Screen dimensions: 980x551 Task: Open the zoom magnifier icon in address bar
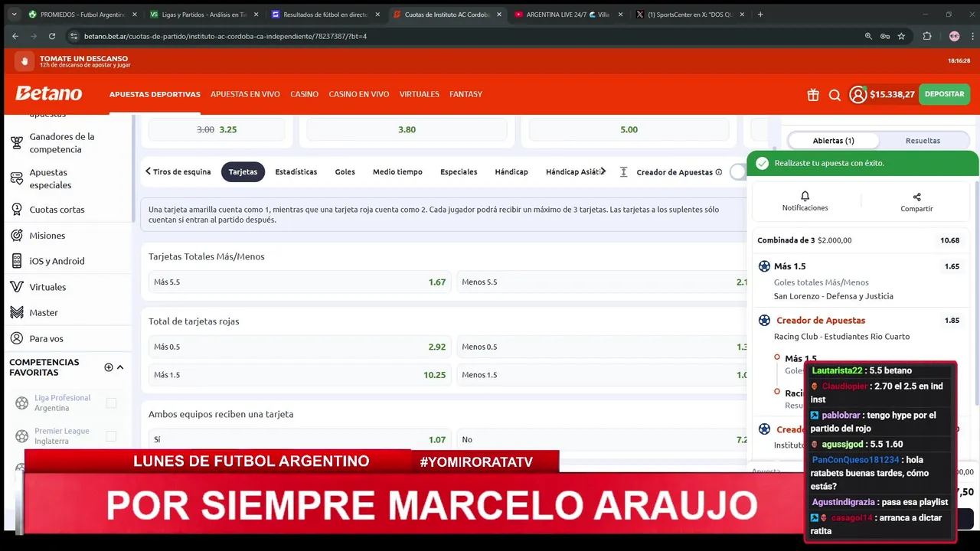(x=868, y=36)
